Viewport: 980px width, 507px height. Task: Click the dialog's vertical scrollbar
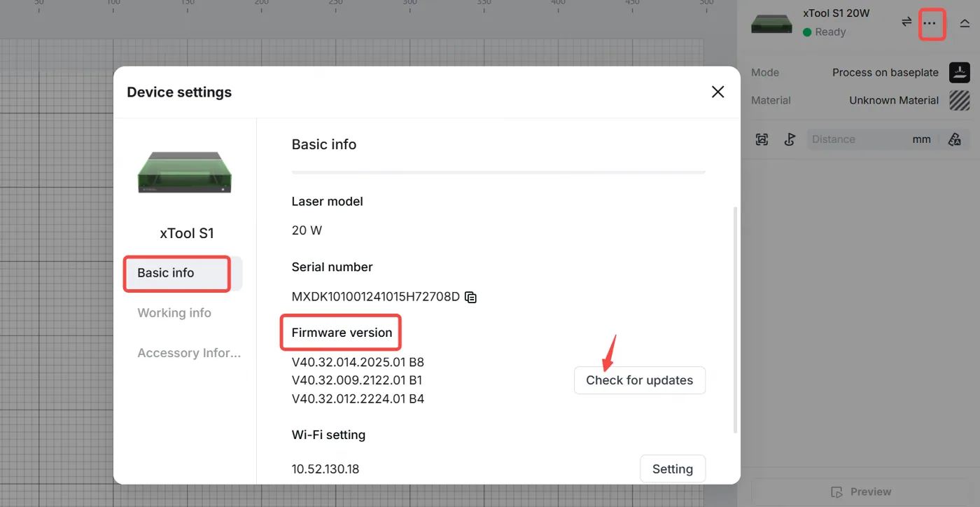coord(734,319)
